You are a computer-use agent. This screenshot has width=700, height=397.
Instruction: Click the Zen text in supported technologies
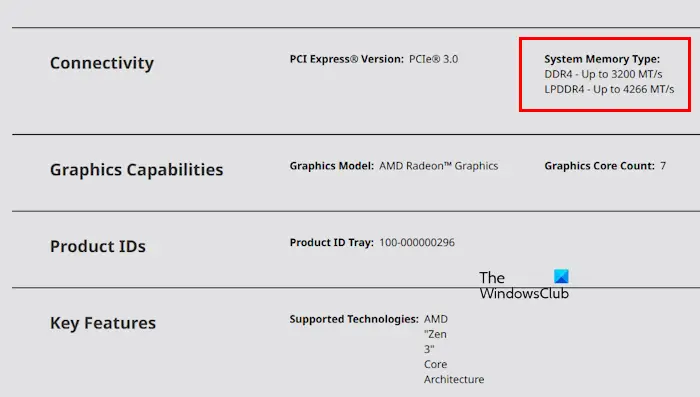point(435,334)
